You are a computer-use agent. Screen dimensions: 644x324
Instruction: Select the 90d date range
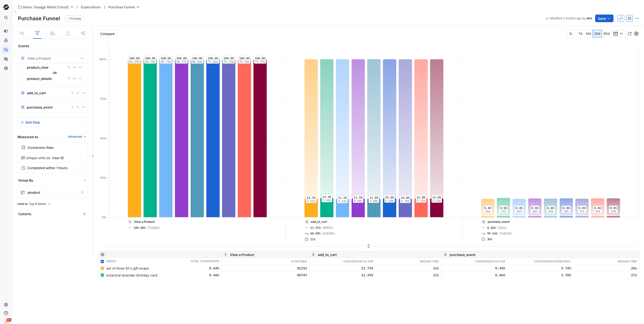tap(606, 34)
